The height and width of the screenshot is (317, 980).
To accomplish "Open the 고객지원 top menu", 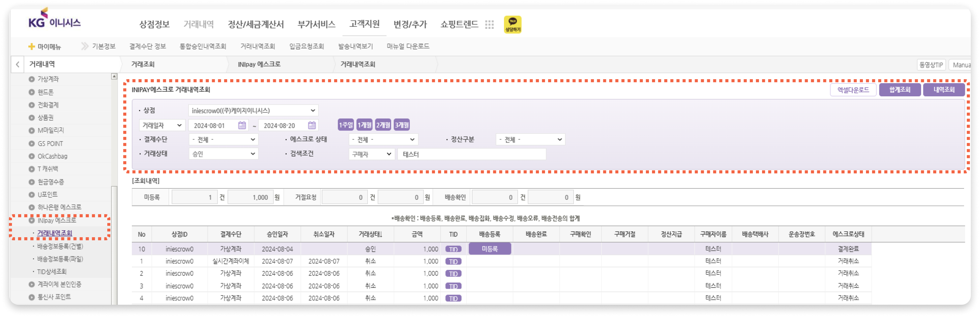I will [364, 24].
